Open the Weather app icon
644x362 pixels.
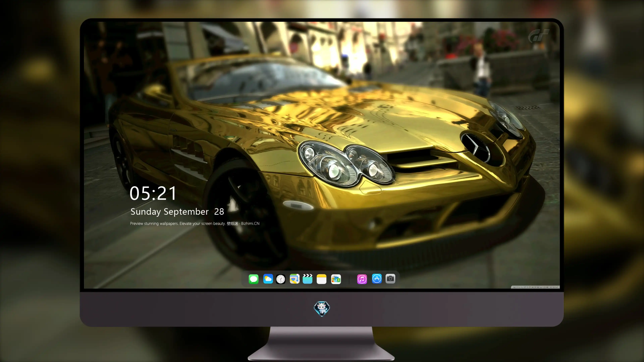coord(268,279)
